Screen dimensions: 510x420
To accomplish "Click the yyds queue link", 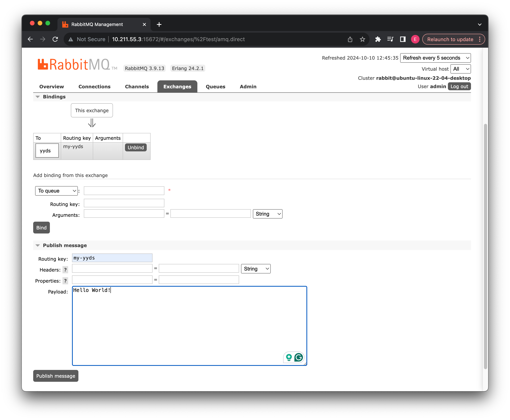I will tap(45, 151).
